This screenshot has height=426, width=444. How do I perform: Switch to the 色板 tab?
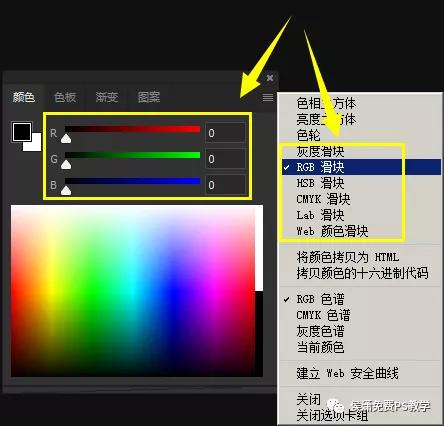[x=65, y=97]
